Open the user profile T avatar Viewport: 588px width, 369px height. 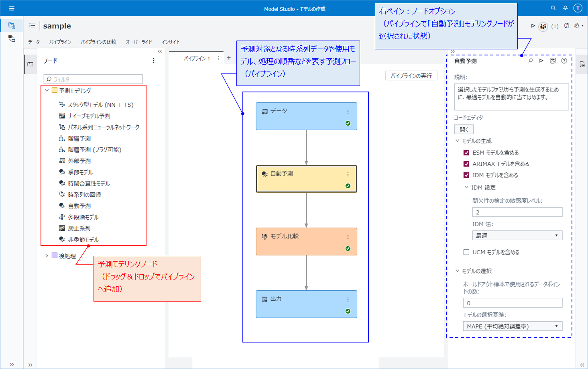point(578,8)
